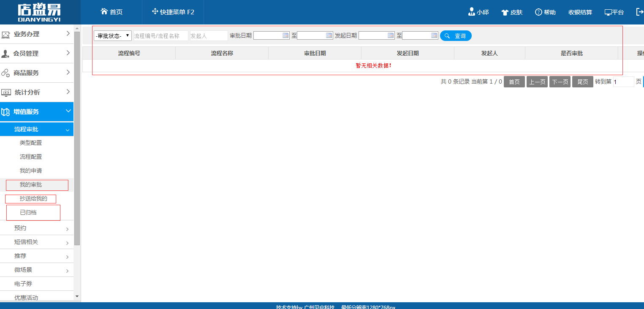Click 流程名称 column header
This screenshot has height=309, width=644.
click(222, 53)
